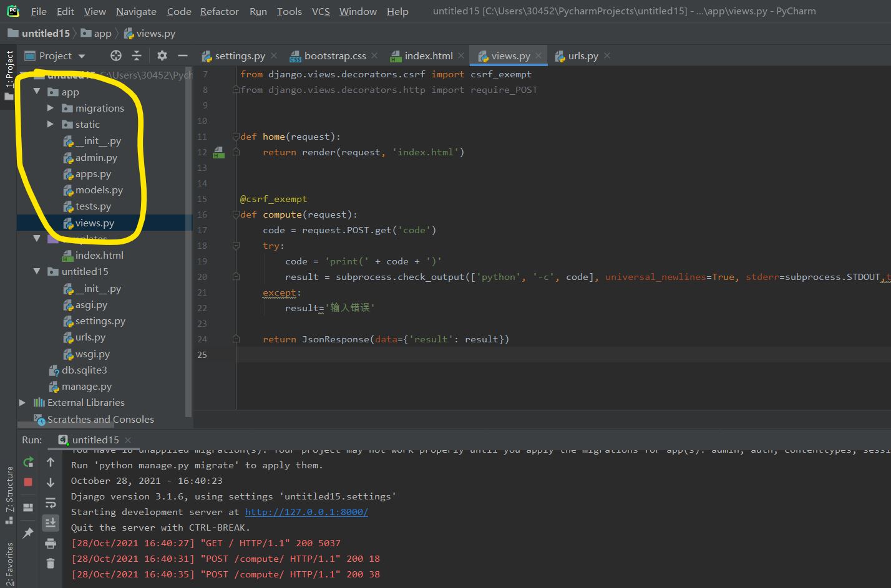Clear all console output with trash icon
Image resolution: width=891 pixels, height=588 pixels.
[x=51, y=564]
